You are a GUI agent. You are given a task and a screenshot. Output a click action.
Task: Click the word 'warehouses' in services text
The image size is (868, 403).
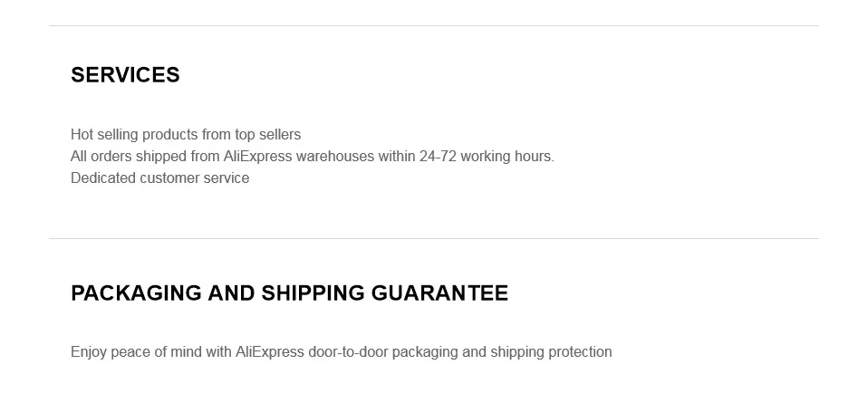(x=335, y=157)
